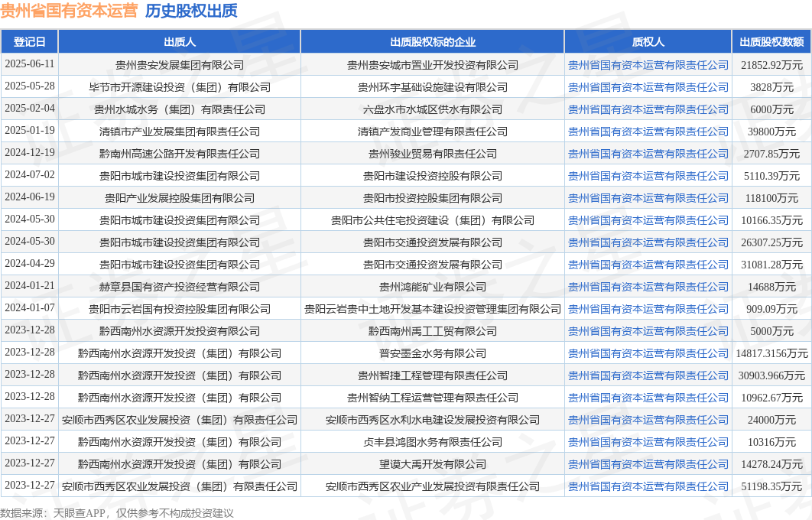Click company 贵州智纳工程运营管理有限责任公司

(x=433, y=398)
